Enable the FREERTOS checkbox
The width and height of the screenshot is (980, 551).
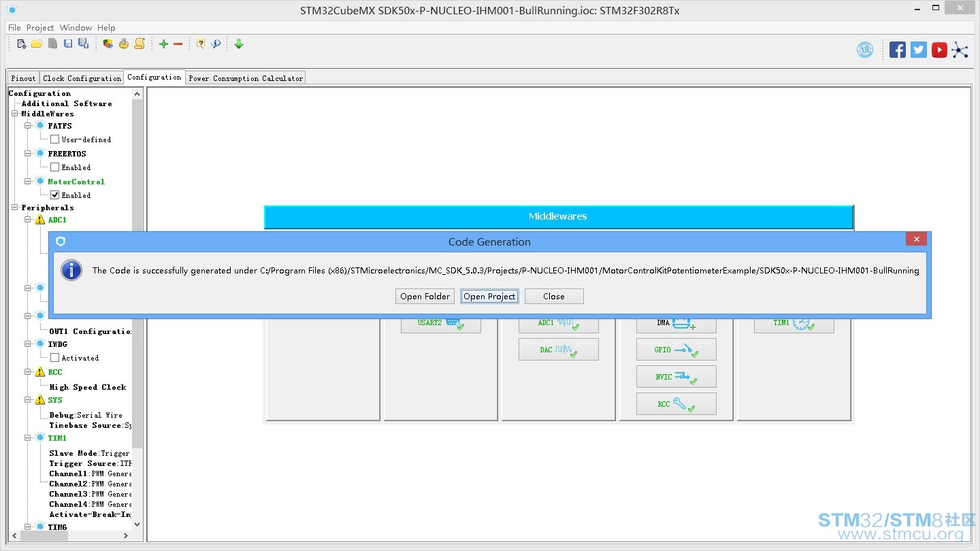(x=55, y=167)
